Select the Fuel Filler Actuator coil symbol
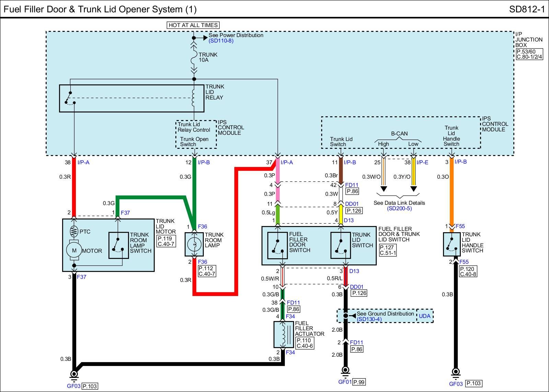 (283, 334)
